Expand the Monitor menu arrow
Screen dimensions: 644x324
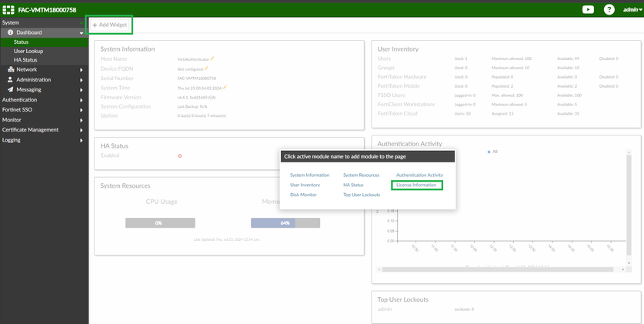tap(82, 120)
